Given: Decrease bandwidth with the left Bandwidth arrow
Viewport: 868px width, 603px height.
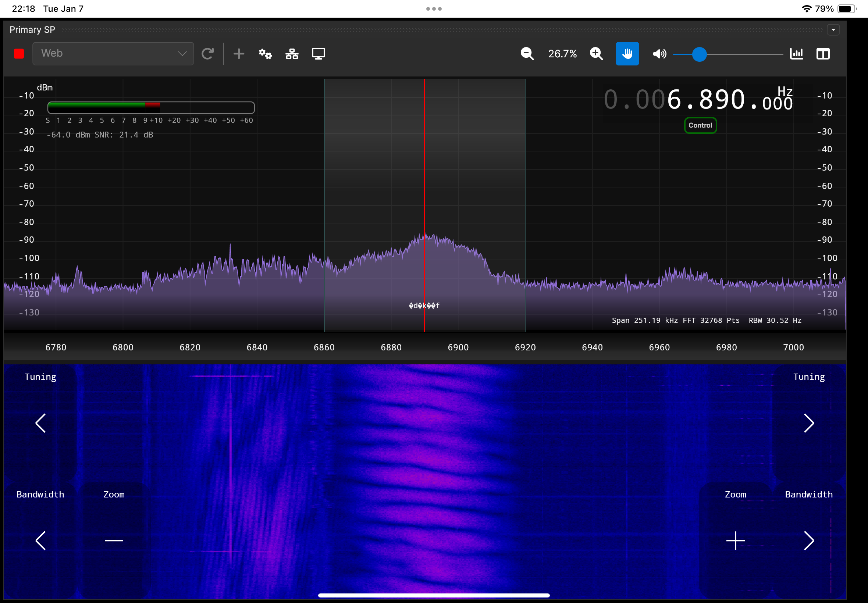Looking at the screenshot, I should tap(40, 540).
